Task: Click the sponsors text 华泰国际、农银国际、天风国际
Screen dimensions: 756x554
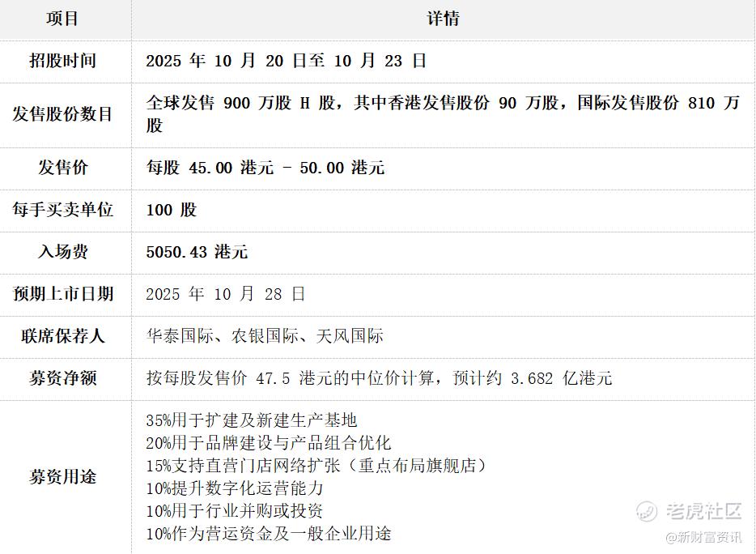Action: (265, 336)
